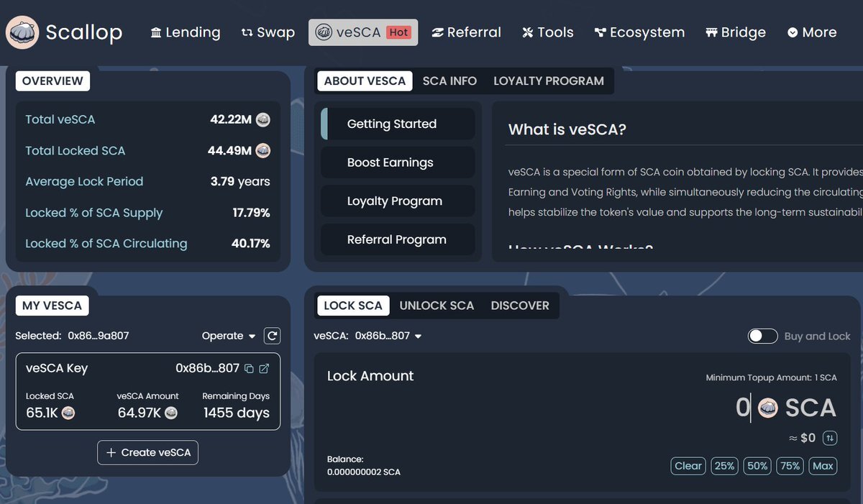Click the SCA coin icon beside Total veSCA
Image resolution: width=863 pixels, height=504 pixels.
click(x=263, y=119)
